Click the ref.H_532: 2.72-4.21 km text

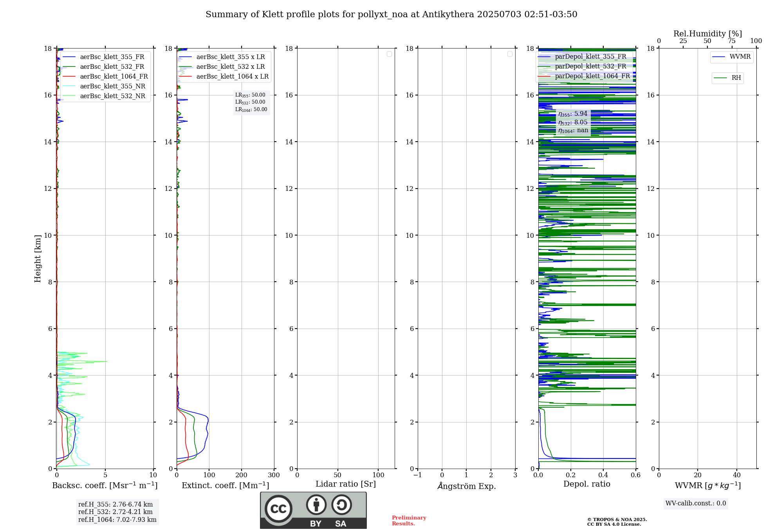[x=115, y=512]
